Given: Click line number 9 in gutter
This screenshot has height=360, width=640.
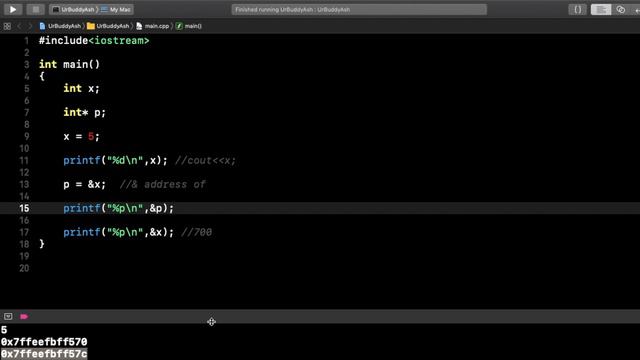Looking at the screenshot, I should [x=27, y=136].
